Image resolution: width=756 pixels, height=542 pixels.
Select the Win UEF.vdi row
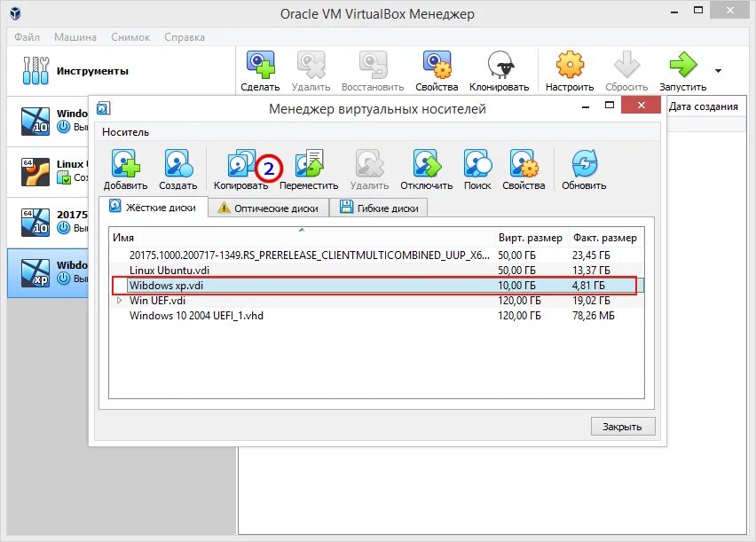point(376,301)
